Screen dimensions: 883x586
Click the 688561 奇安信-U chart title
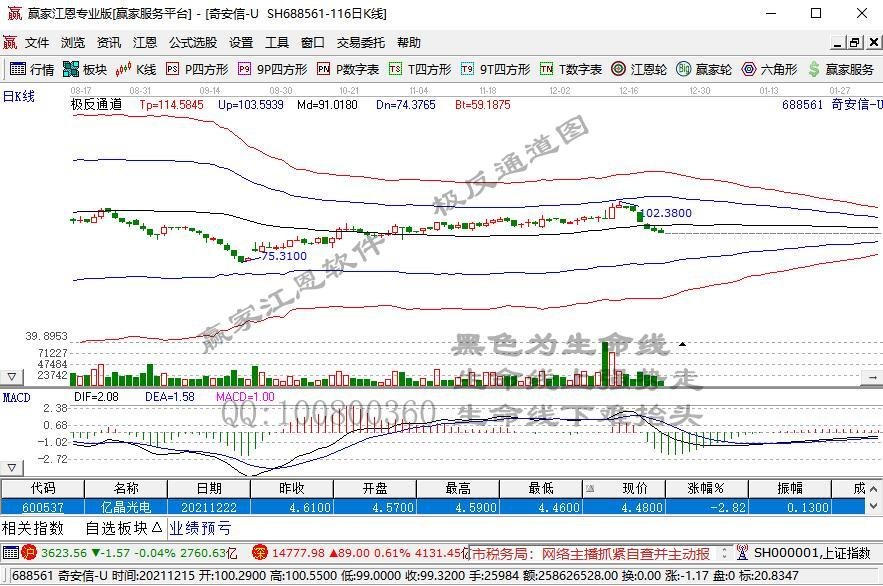click(832, 104)
